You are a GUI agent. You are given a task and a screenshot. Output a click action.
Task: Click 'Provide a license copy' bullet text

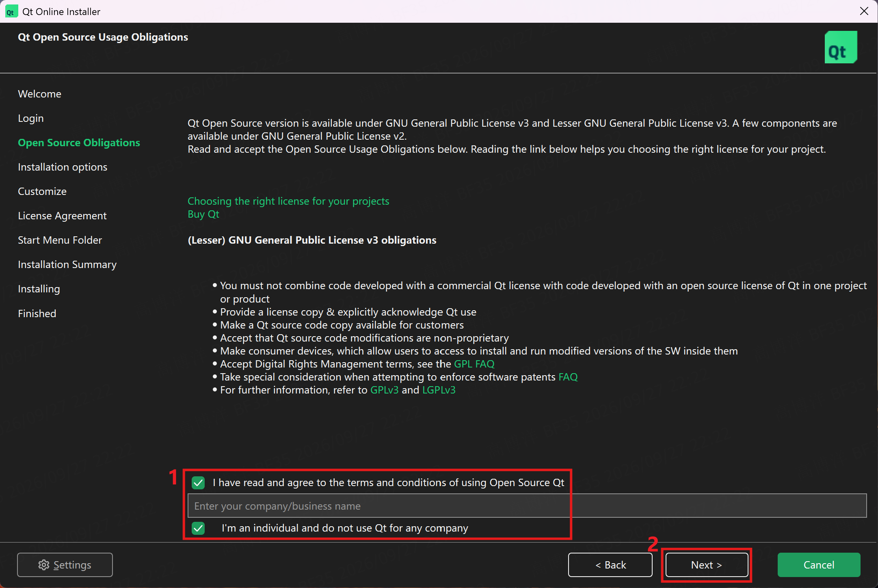(x=348, y=312)
